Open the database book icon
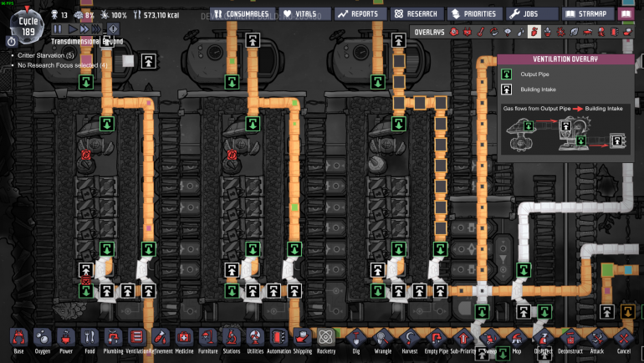644x363 pixels. (x=626, y=14)
